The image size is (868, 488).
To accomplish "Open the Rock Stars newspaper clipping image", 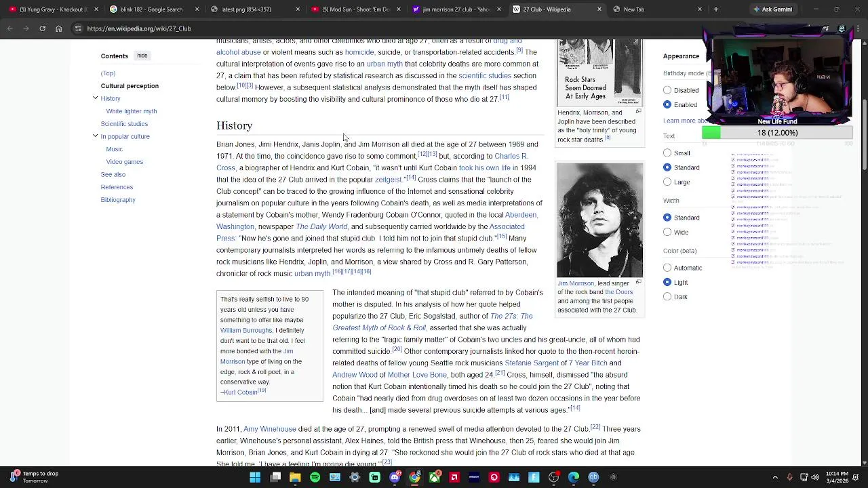I will [599, 73].
